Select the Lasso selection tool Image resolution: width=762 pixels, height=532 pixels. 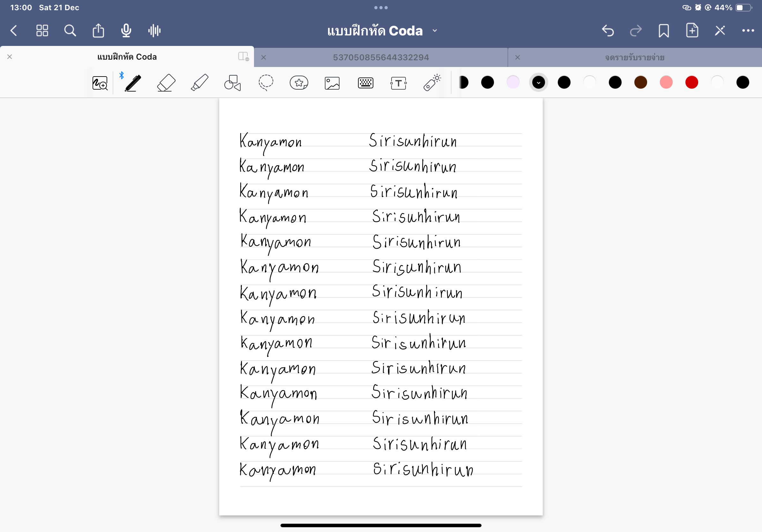point(266,83)
